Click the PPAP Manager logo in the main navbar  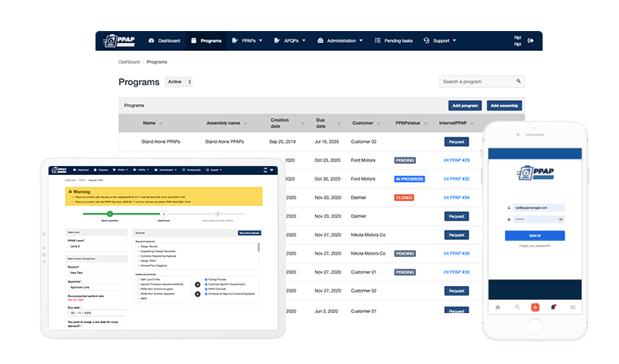click(x=119, y=41)
